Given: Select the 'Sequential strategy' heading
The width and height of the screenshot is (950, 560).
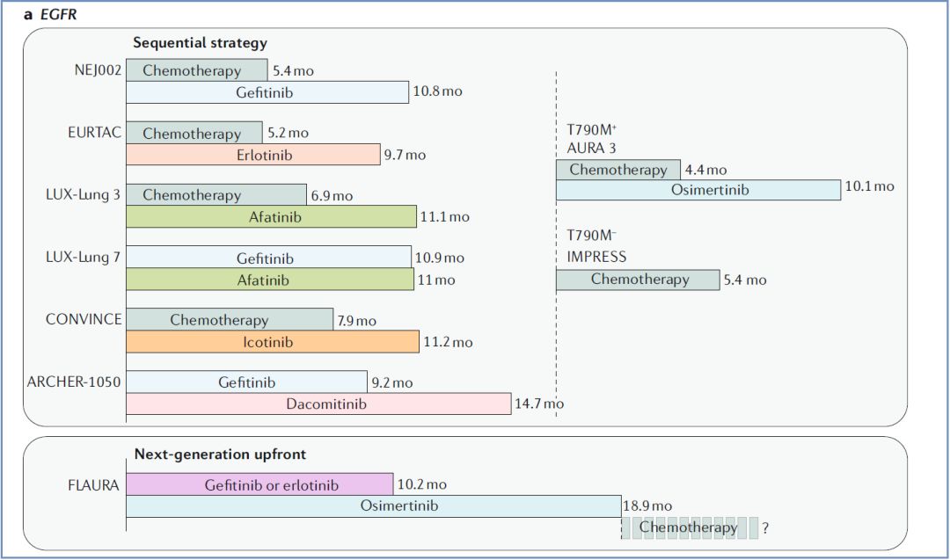Looking at the screenshot, I should 200,43.
